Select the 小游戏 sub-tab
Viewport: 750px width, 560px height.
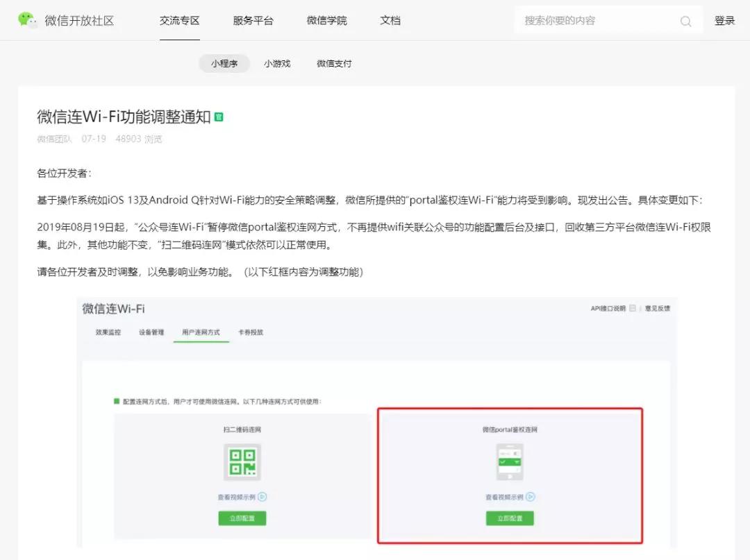pos(277,64)
